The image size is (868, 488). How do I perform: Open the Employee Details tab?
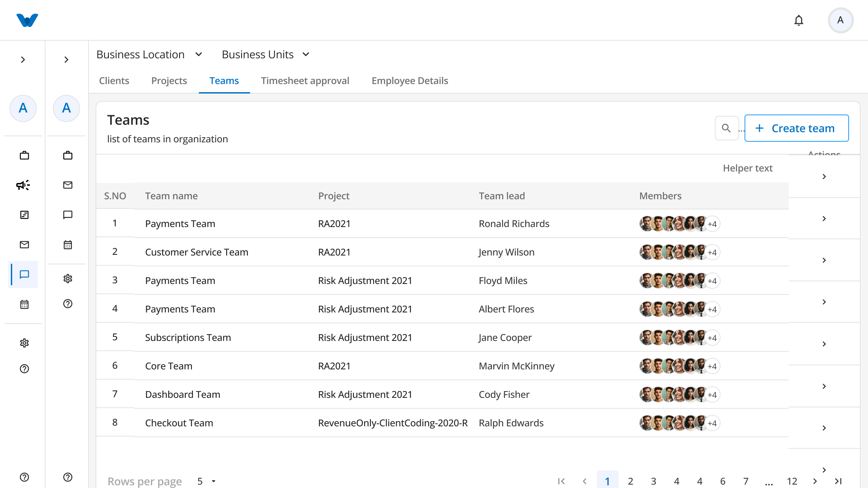[x=410, y=81]
